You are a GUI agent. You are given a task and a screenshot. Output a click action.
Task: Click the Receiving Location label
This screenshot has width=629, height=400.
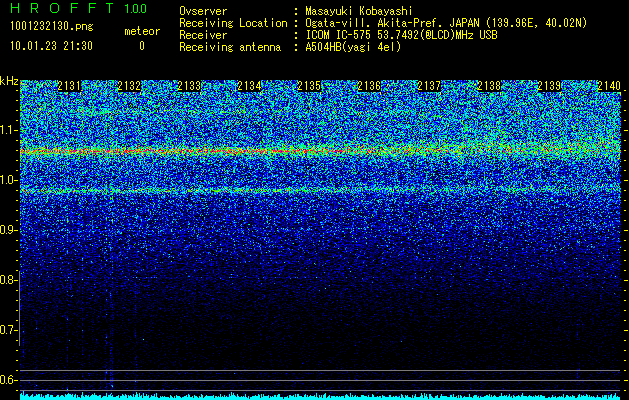(x=233, y=23)
